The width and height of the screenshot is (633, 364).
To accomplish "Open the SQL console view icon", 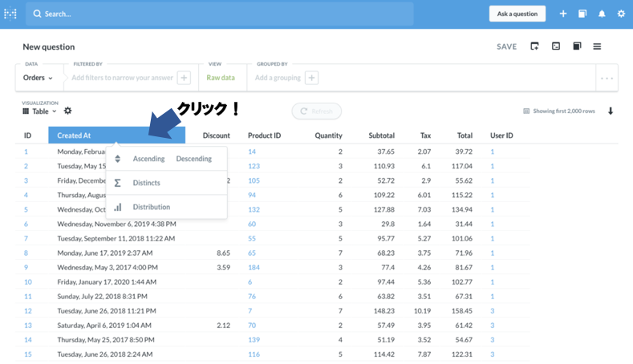I will pos(556,46).
